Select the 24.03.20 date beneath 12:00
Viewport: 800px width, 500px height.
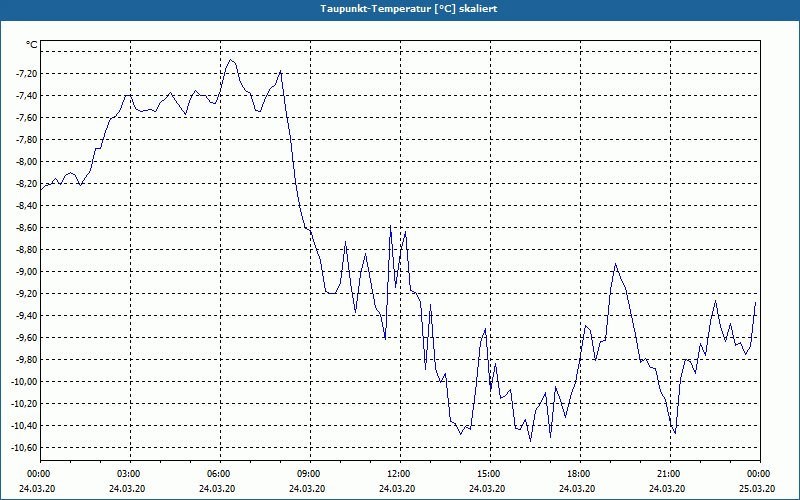397,488
